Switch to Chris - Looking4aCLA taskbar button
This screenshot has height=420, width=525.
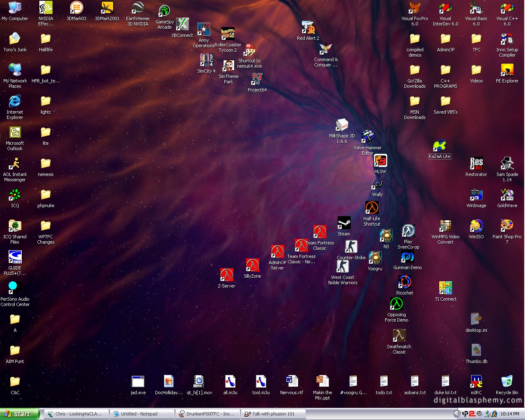coord(76,414)
